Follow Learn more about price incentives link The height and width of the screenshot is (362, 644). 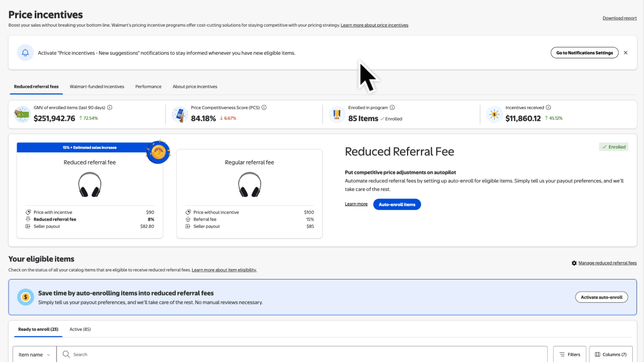pos(374,25)
